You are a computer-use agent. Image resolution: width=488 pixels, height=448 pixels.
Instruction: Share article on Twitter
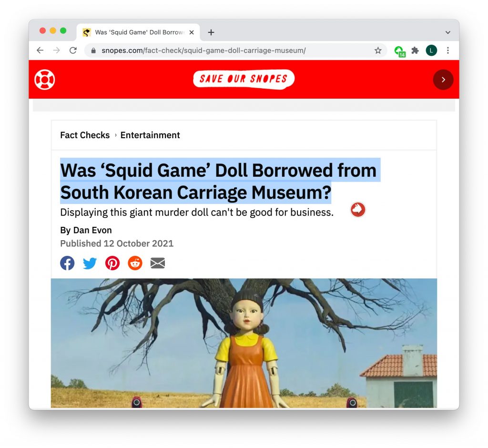point(90,263)
